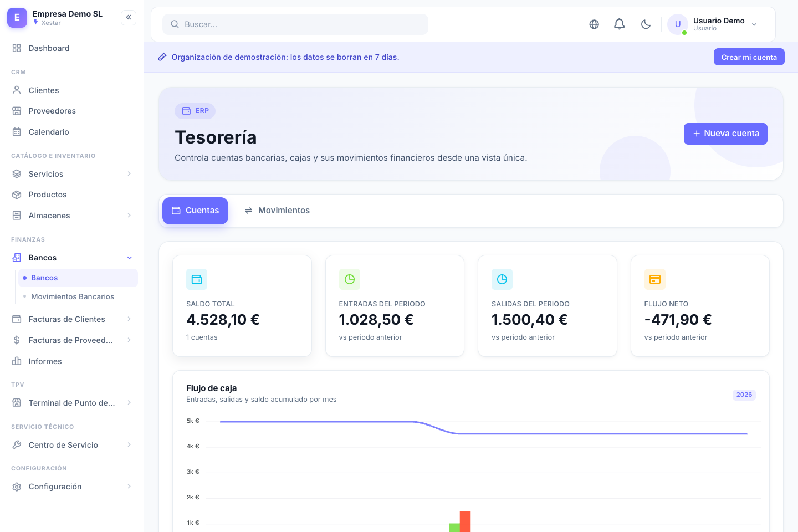Click the search magnifier icon
This screenshot has height=532, width=798.
175,24
